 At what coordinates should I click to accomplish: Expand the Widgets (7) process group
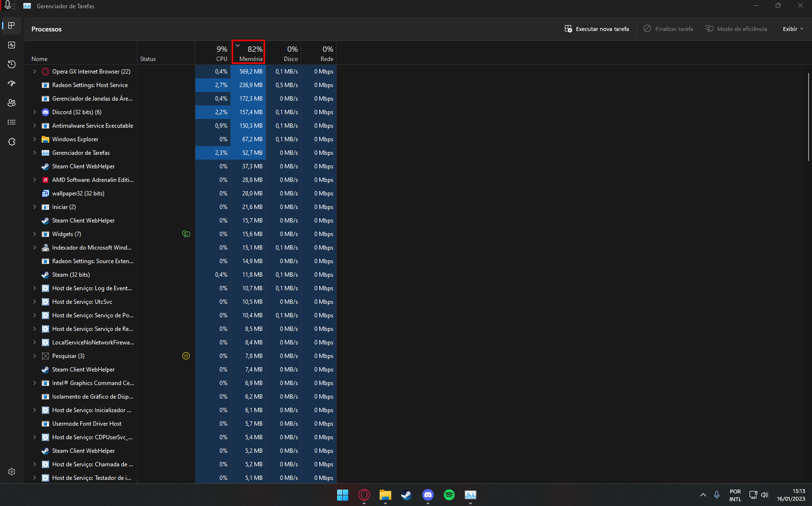(34, 234)
